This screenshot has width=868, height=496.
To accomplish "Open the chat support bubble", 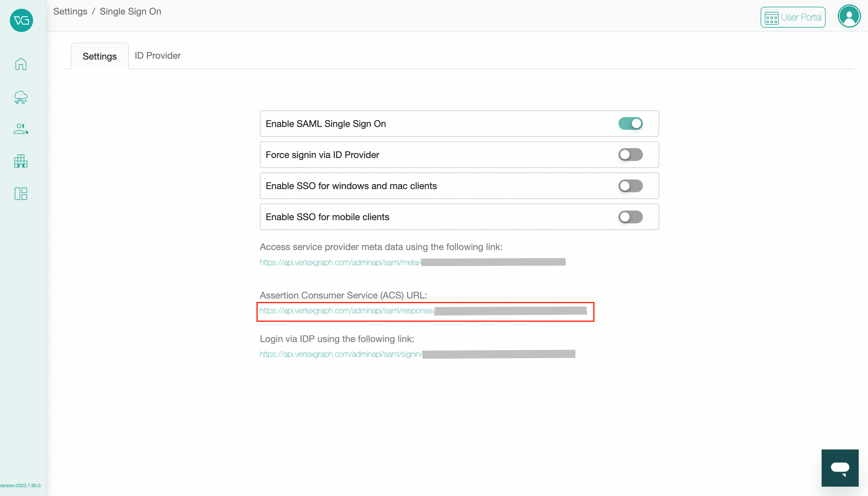I will click(x=840, y=468).
